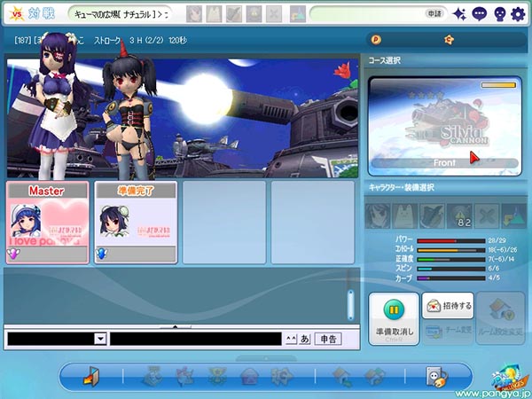Select the character portrait in equipment panel
This screenshot has height=399, width=532.
tap(378, 215)
